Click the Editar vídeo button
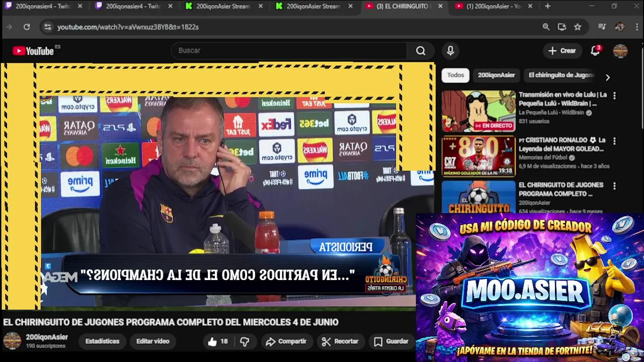The image size is (644, 362). tap(152, 341)
